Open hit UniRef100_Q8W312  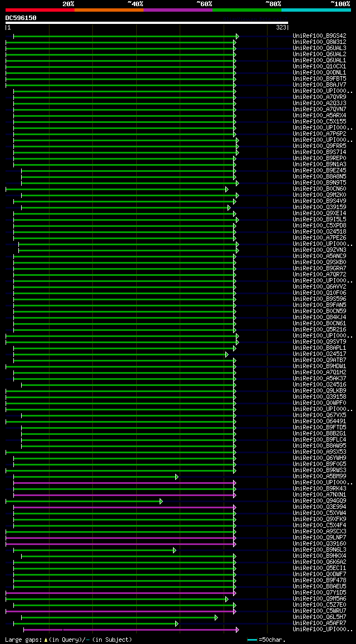(319, 42)
